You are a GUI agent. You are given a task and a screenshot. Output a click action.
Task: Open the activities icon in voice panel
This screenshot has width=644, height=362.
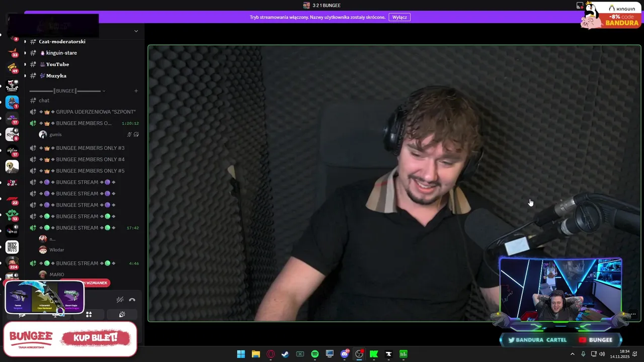tap(89, 315)
